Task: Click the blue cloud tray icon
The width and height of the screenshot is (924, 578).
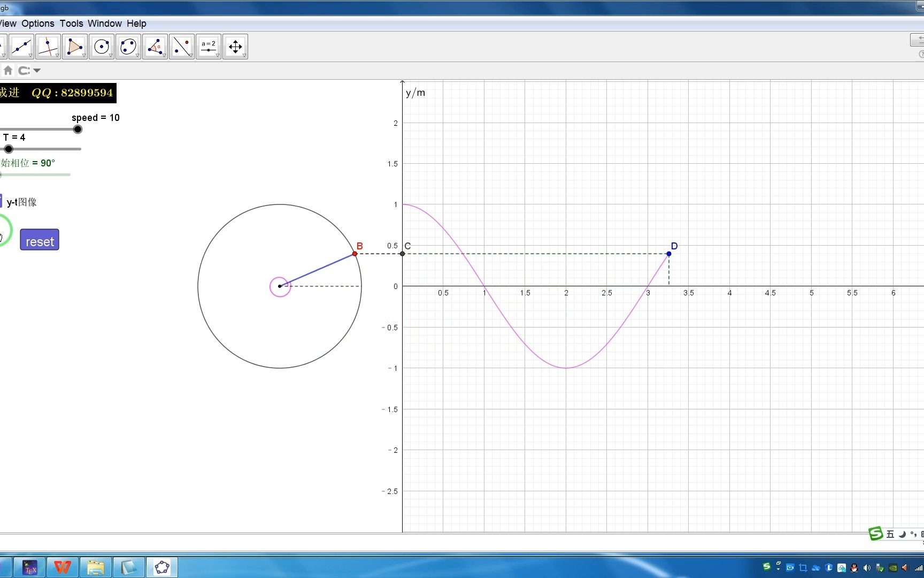Action: (816, 568)
